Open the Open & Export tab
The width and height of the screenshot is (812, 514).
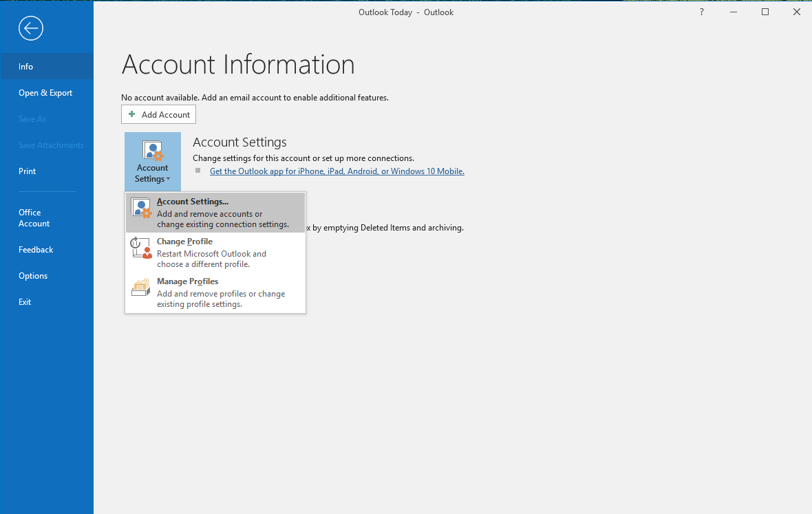pyautogui.click(x=47, y=93)
